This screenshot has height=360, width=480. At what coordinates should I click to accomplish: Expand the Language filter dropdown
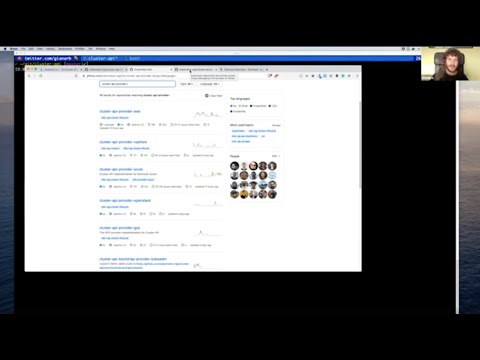coord(209,84)
